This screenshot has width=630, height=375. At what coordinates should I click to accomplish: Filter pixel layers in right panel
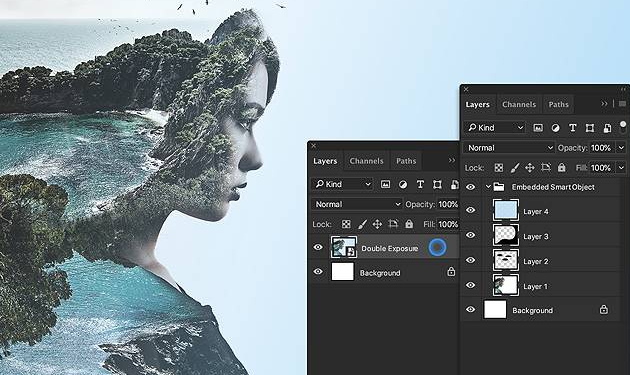click(x=538, y=128)
